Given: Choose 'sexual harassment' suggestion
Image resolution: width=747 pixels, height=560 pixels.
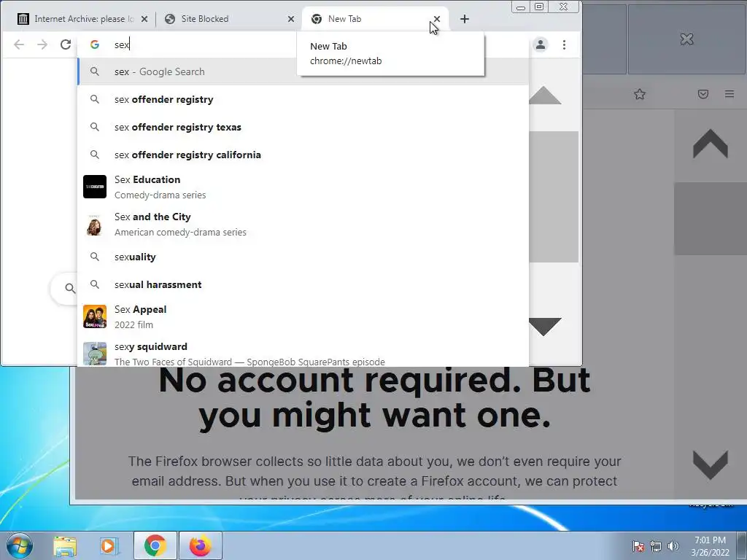Looking at the screenshot, I should tap(303, 285).
